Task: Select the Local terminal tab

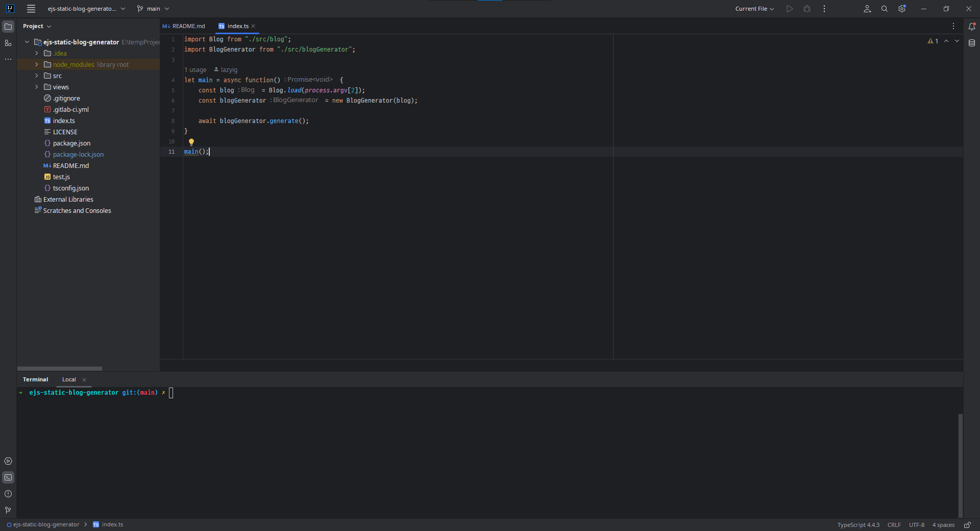Action: [x=69, y=379]
